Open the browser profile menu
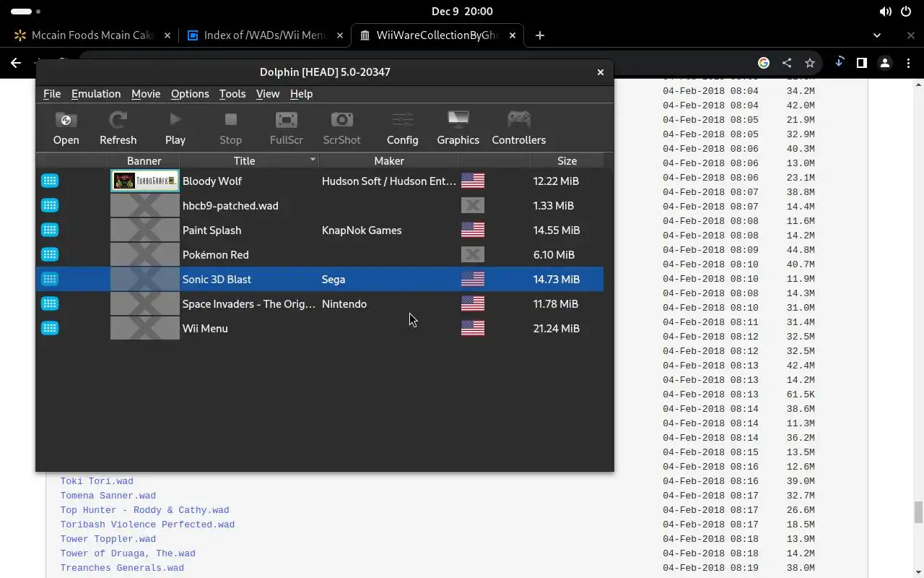This screenshot has height=578, width=924. coord(885,63)
